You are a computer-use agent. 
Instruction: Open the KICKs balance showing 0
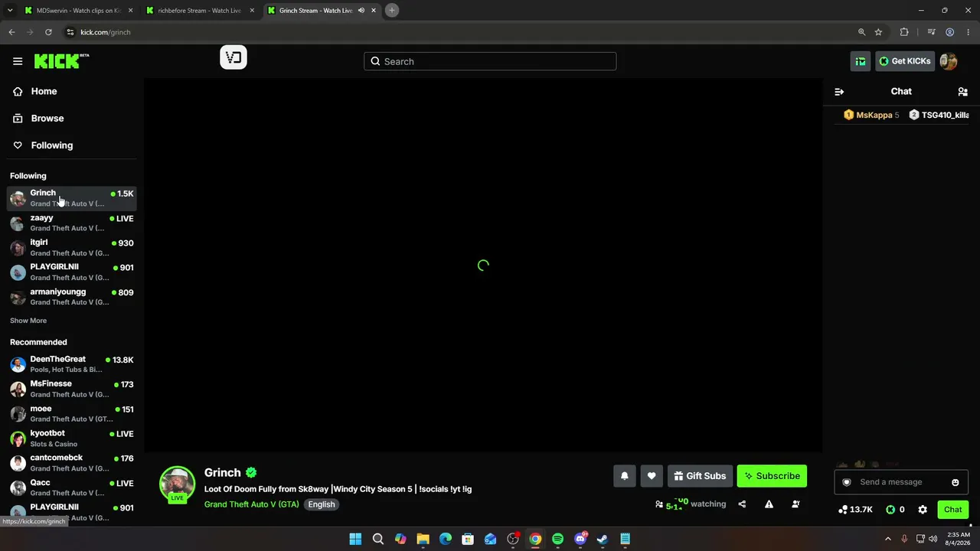895,510
